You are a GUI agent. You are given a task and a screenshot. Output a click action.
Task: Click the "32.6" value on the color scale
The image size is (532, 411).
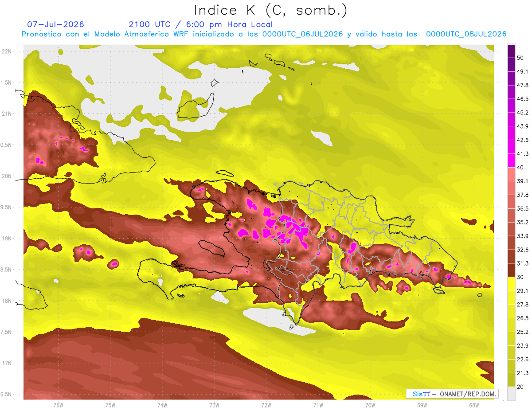523,250
